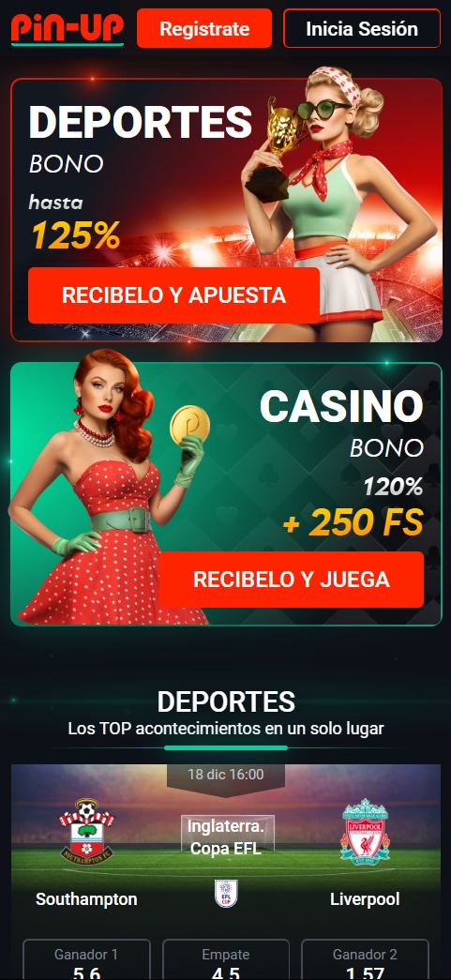Claim casino bonus via Recíbelo y Juega

(x=291, y=580)
